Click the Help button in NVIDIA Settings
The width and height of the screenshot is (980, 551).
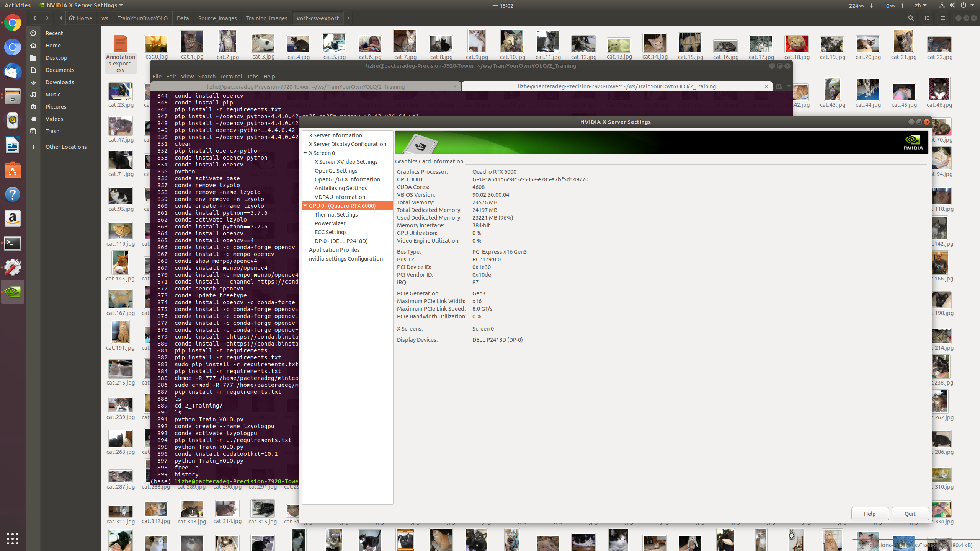(870, 514)
